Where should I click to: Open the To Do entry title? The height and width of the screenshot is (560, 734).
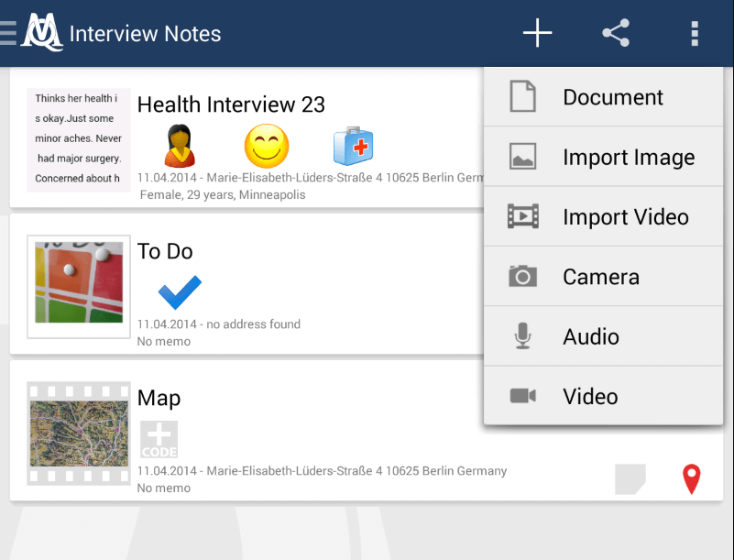pos(165,251)
